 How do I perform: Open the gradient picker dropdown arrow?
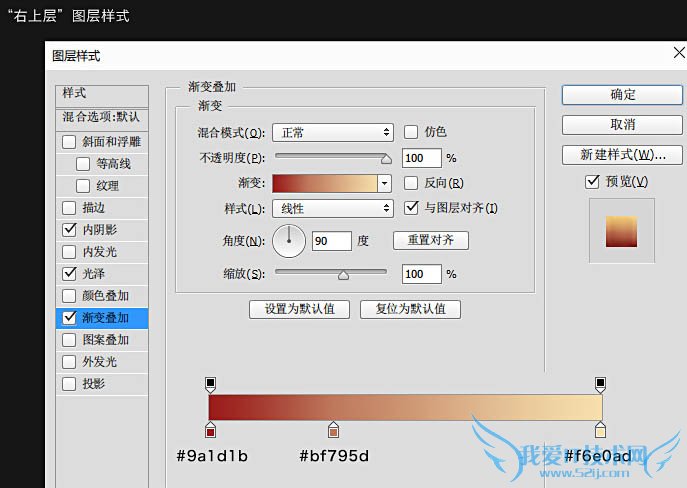384,184
